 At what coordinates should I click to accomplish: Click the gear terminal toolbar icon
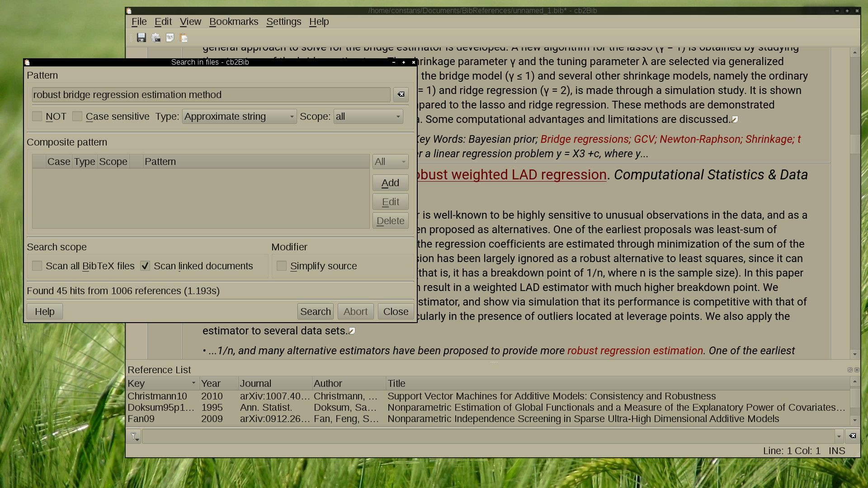[156, 38]
